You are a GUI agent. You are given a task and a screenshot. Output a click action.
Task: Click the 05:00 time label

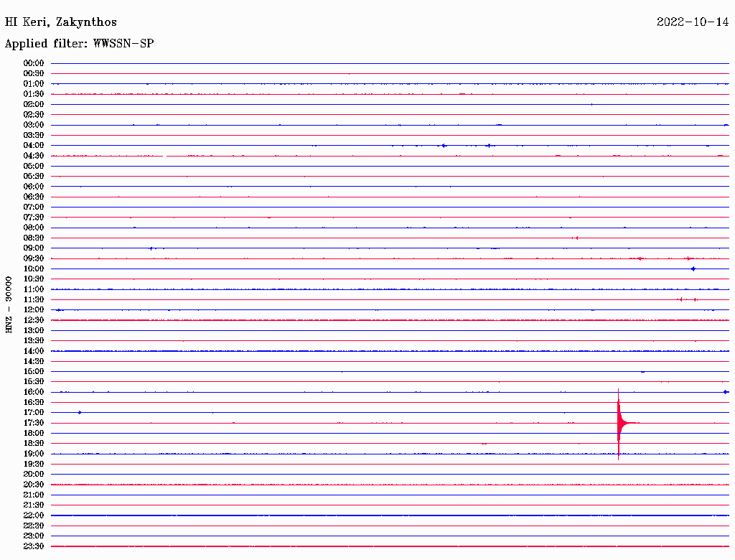[x=33, y=166]
